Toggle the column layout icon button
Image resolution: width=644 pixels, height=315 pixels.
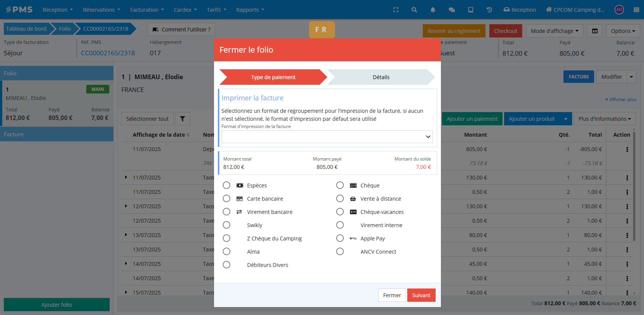[594, 31]
